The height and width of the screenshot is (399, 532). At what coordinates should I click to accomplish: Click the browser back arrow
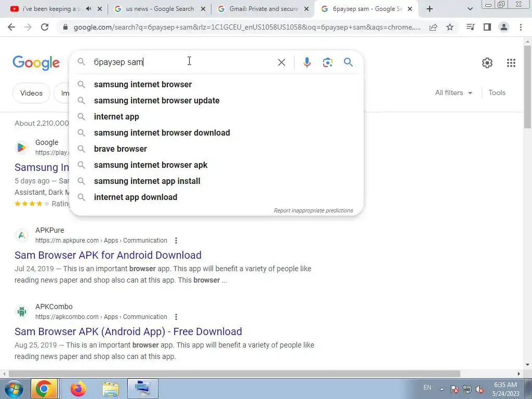(x=11, y=27)
